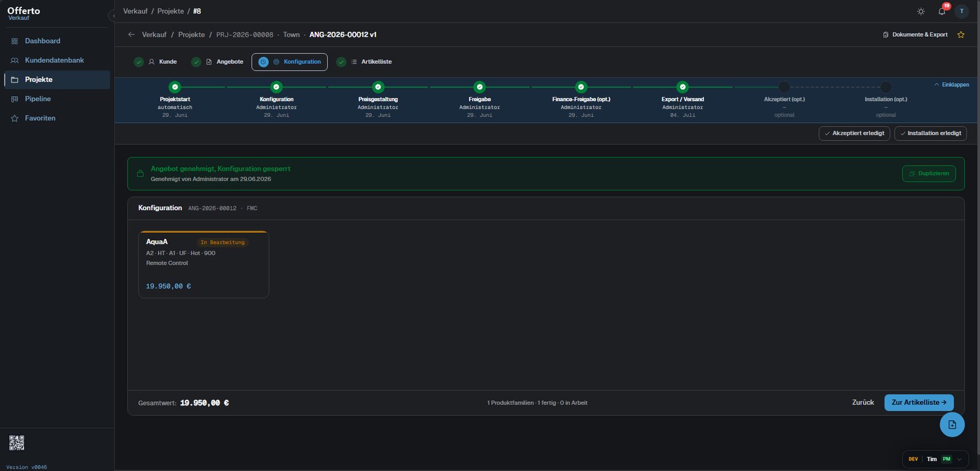Click green check icon beside Angebote
This screenshot has height=471, width=980.
196,62
